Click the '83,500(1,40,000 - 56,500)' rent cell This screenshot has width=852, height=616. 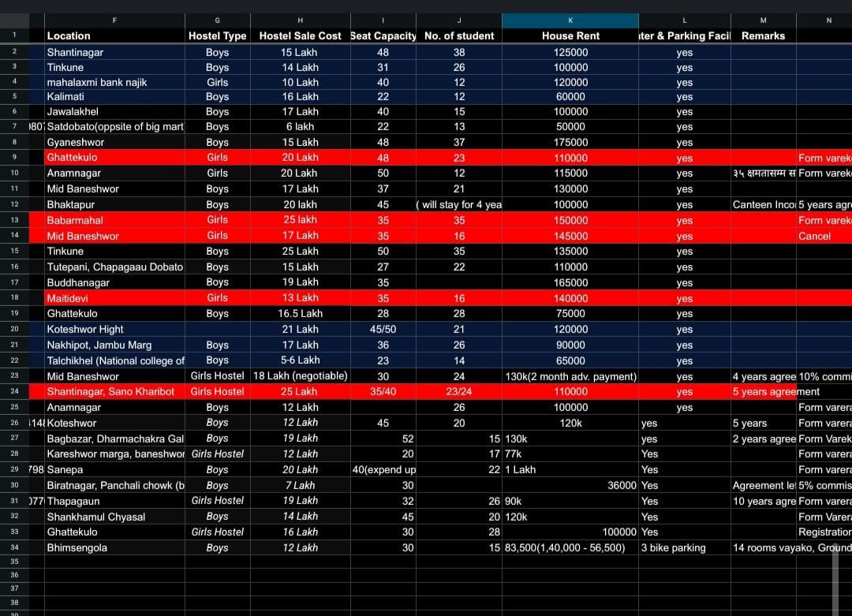click(x=570, y=547)
